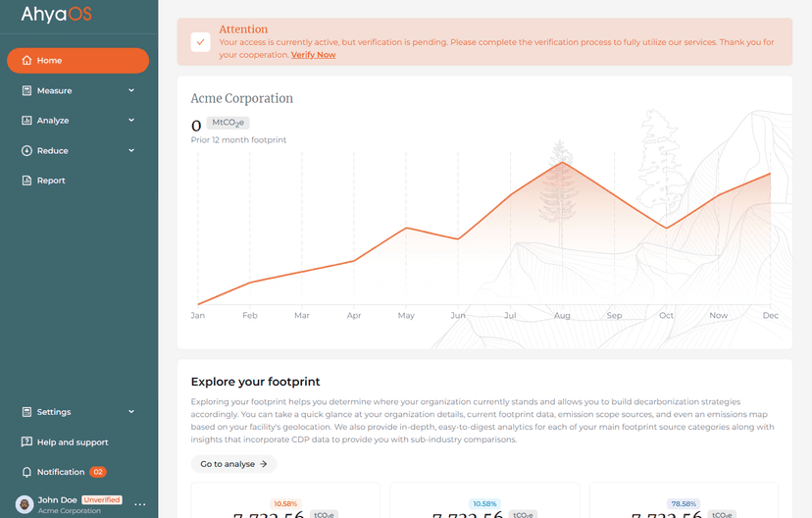Viewport: 812px width, 518px height.
Task: Tick the checkbox in the Attention banner
Action: coord(201,42)
